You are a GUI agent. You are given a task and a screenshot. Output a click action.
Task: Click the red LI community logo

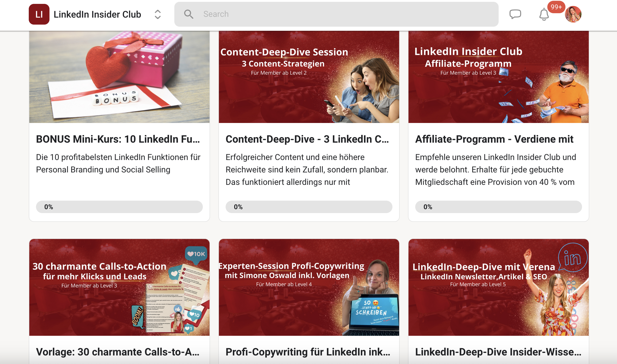(x=39, y=14)
